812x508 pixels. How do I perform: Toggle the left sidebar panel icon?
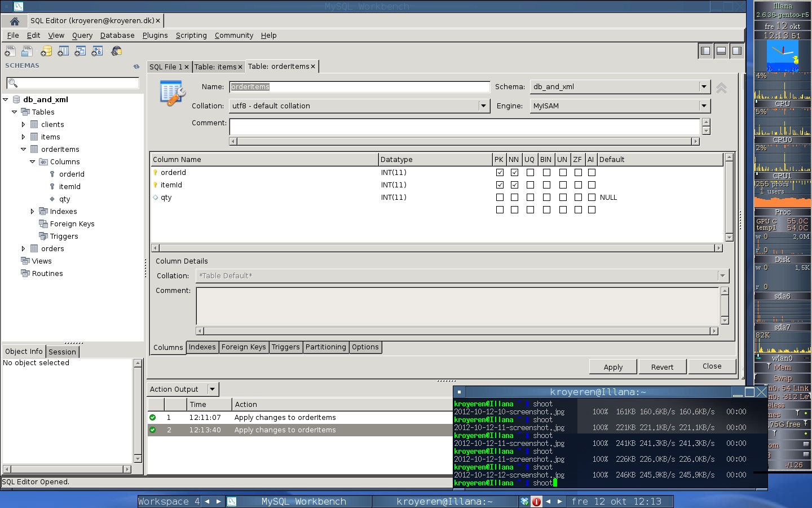705,51
